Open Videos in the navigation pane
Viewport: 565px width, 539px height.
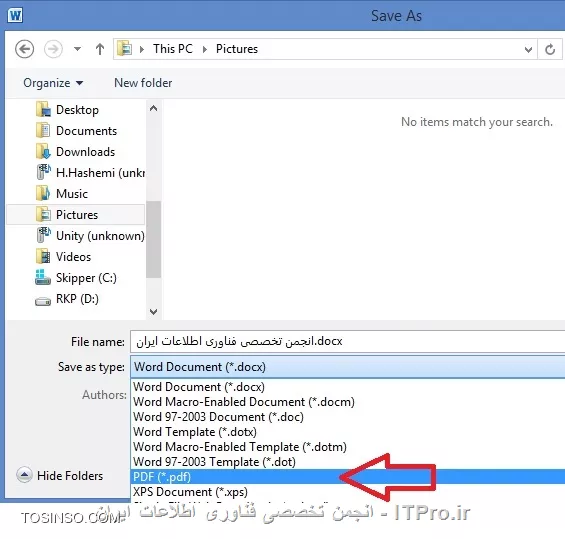73,257
